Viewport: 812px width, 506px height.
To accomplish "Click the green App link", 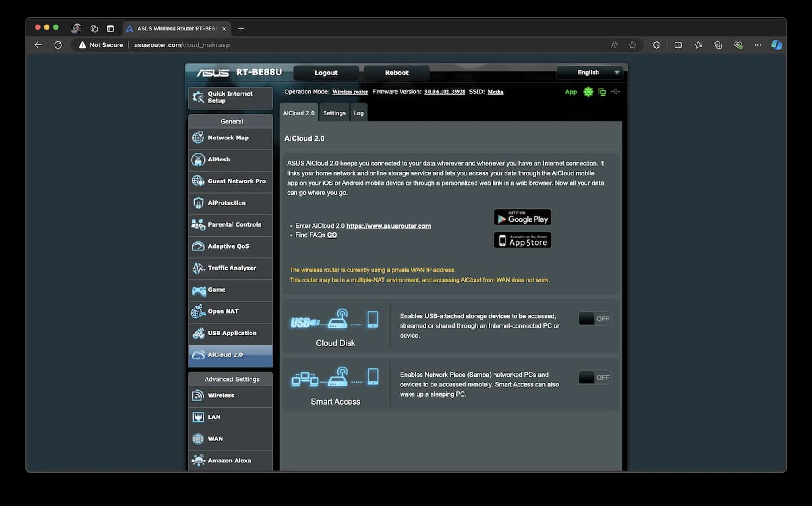I will point(571,92).
